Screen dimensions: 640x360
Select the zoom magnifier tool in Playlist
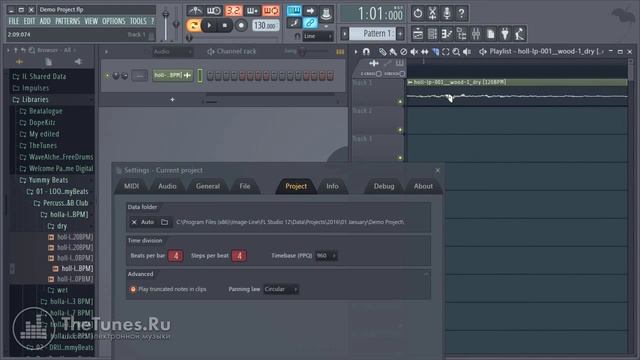pyautogui.click(x=456, y=52)
